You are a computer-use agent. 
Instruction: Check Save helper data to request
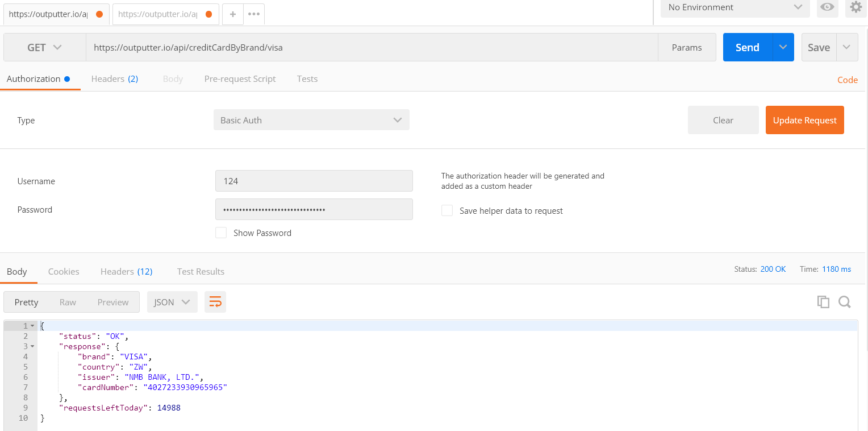(x=447, y=210)
